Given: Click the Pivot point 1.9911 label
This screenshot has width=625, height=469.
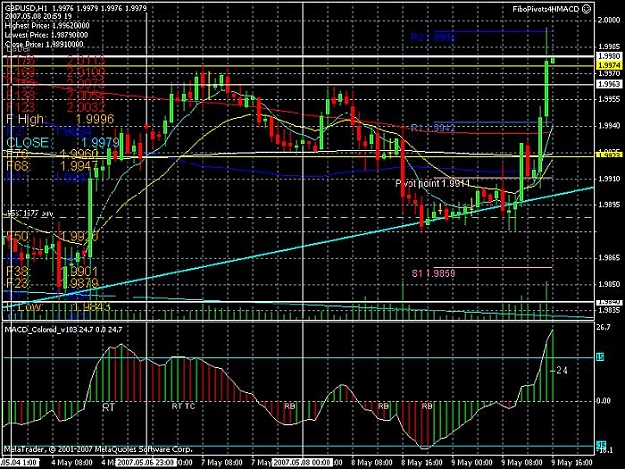Looking at the screenshot, I should click(432, 183).
